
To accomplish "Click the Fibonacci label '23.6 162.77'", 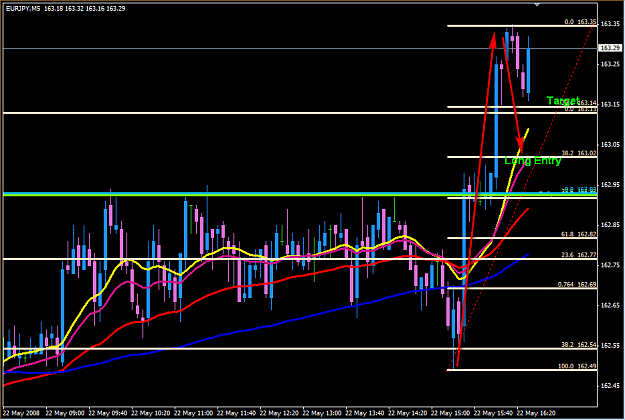I will (x=579, y=255).
